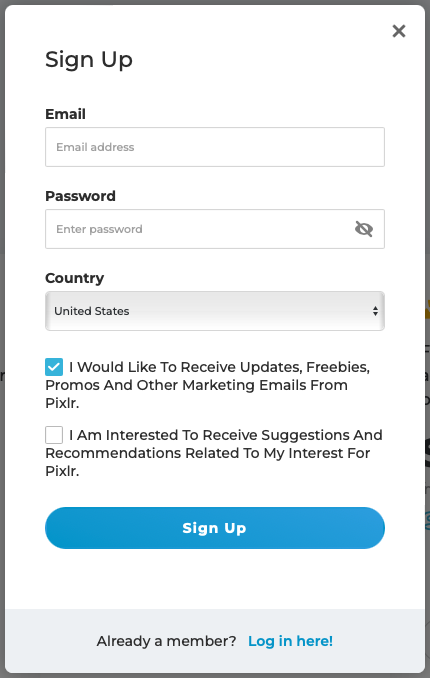
Task: Uncheck the marketing emails checkbox
Action: (54, 367)
